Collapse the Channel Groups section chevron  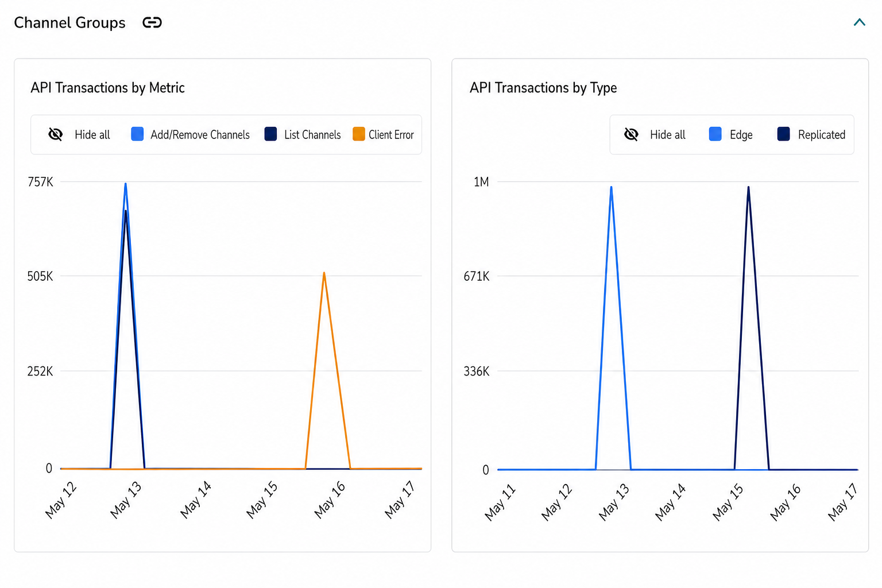(859, 22)
